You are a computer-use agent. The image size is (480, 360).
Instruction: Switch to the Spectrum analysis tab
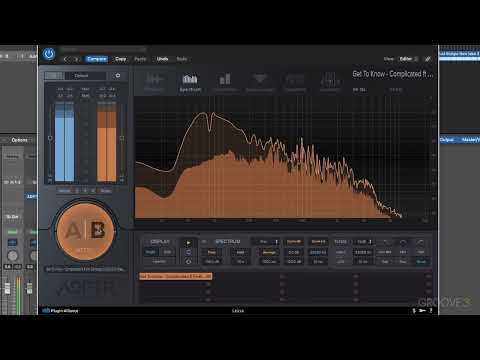click(x=190, y=82)
